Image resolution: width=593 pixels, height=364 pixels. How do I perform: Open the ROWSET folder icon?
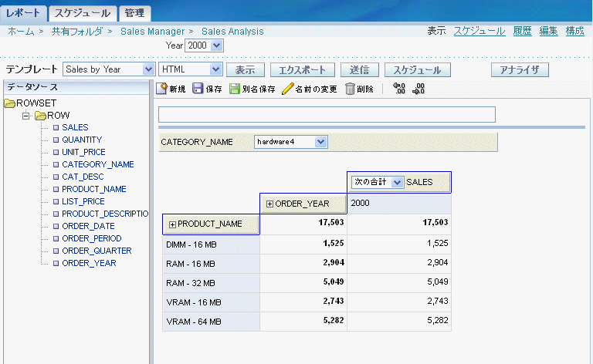[9, 103]
